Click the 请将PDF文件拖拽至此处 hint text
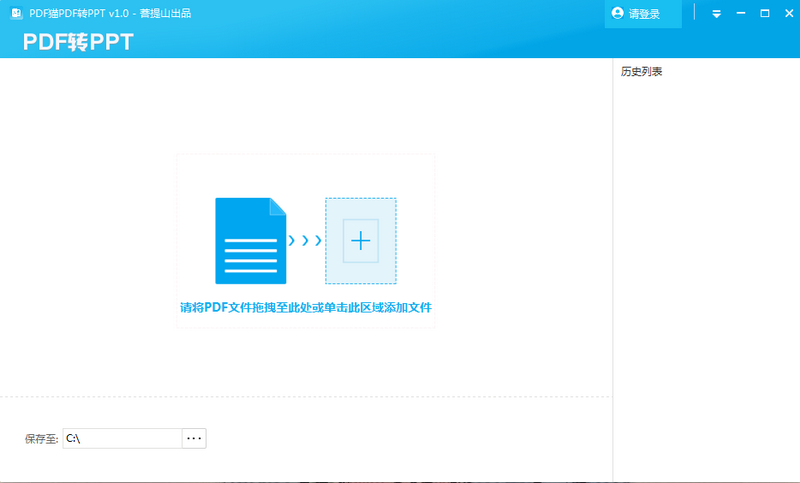800x483 pixels. (306, 308)
